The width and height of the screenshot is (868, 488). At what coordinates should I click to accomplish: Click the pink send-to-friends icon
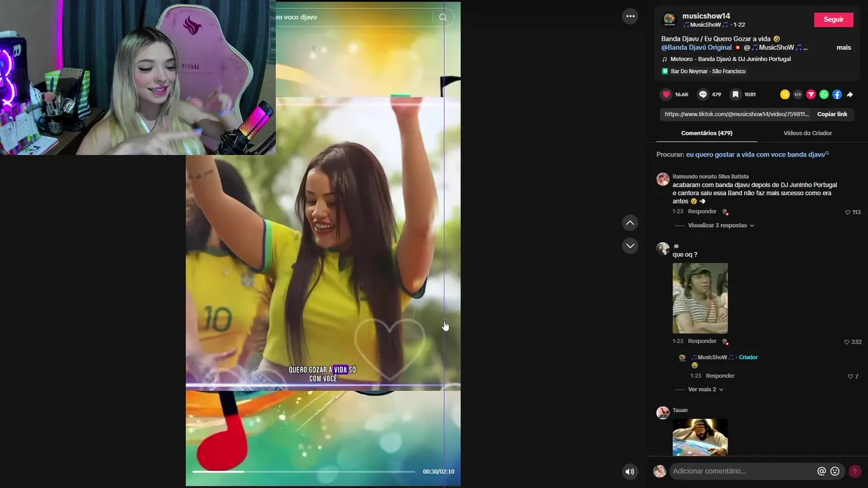[810, 94]
